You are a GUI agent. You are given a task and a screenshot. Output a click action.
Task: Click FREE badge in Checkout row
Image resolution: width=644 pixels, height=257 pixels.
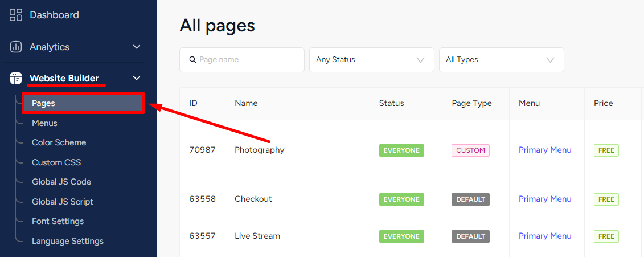point(606,199)
